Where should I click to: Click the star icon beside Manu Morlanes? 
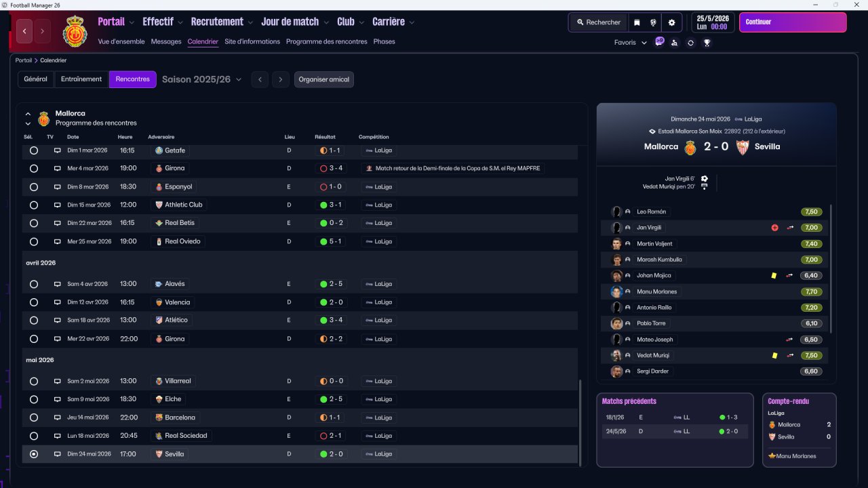[772, 456]
